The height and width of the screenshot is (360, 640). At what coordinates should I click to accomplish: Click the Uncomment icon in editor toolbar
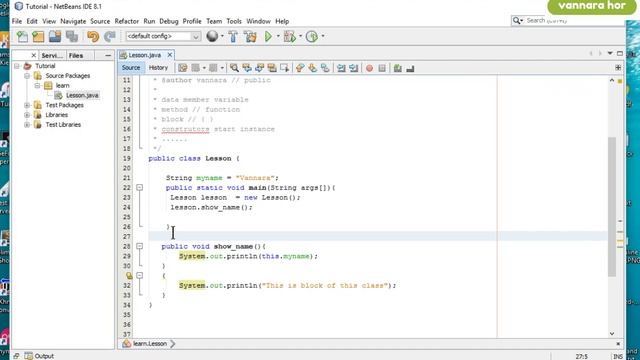pyautogui.click(x=410, y=68)
